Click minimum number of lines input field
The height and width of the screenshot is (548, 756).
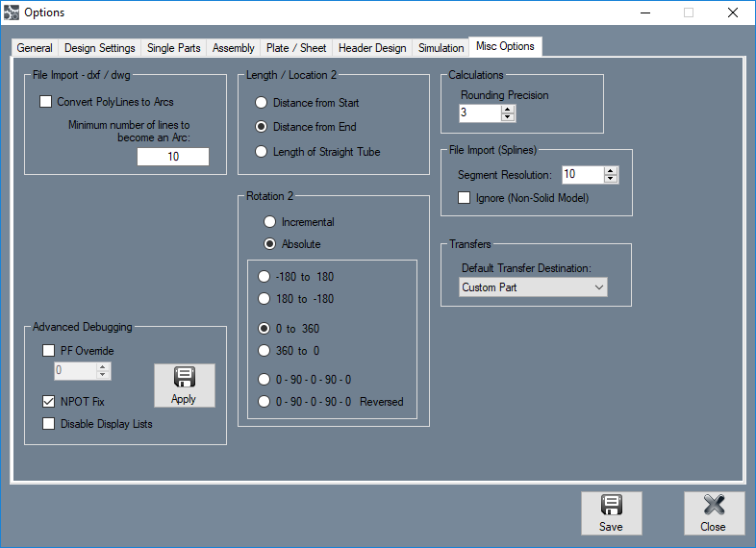click(x=173, y=157)
